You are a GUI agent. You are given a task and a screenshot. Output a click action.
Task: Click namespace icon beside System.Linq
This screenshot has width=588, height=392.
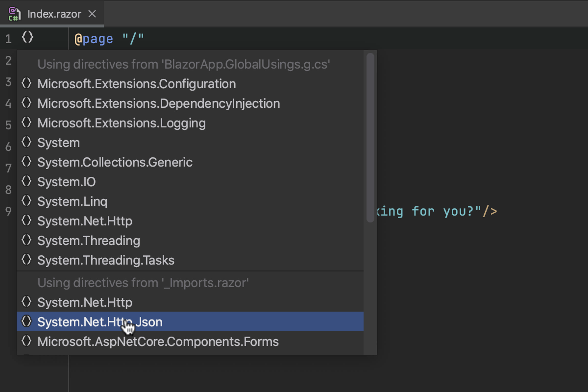(27, 201)
